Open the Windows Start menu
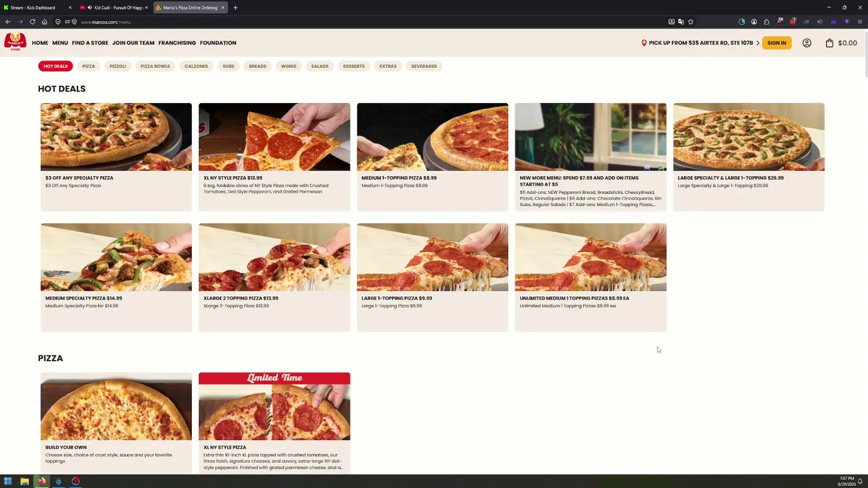 pyautogui.click(x=8, y=481)
